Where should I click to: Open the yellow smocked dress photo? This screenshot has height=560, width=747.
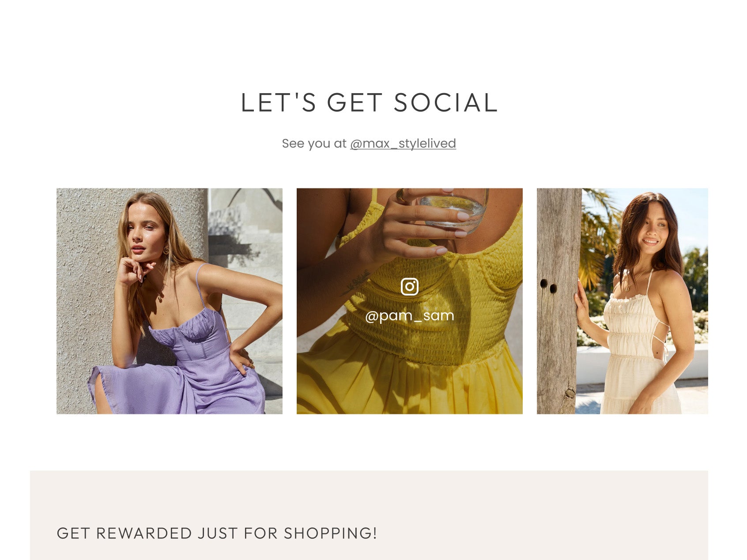click(x=409, y=301)
